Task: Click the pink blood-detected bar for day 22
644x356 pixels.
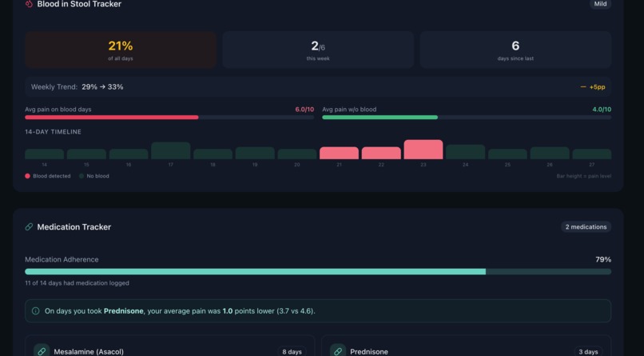Action: pos(381,153)
